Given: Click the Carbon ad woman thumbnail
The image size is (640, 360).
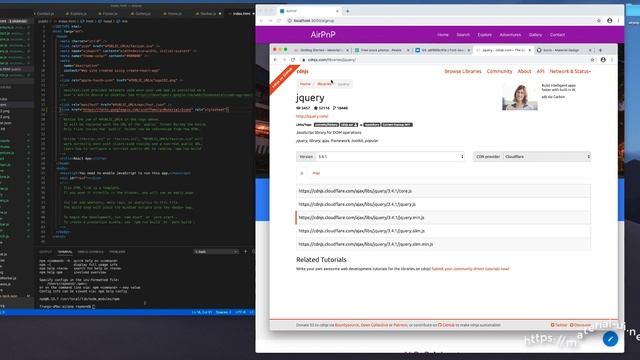Looking at the screenshot, I should click(520, 97).
